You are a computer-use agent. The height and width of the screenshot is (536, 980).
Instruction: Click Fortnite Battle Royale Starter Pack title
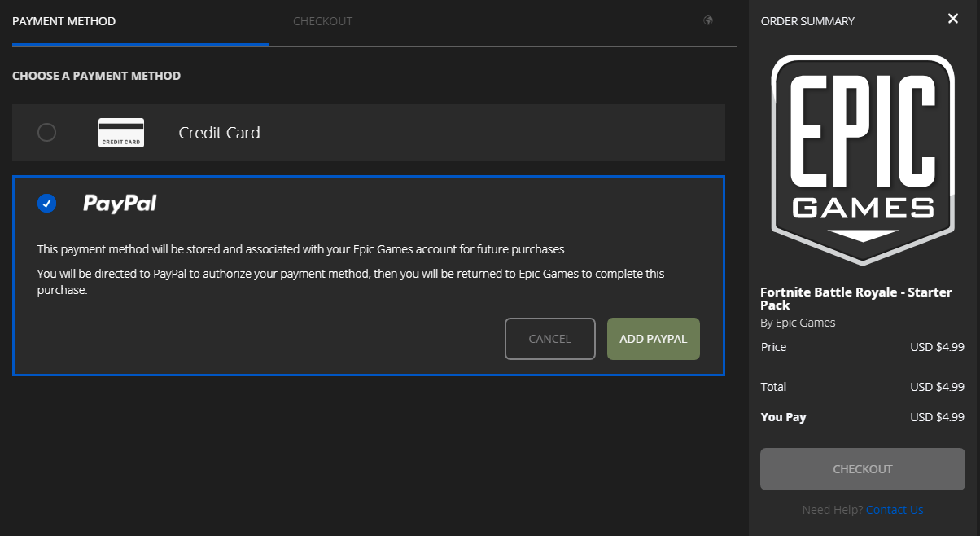[856, 298]
